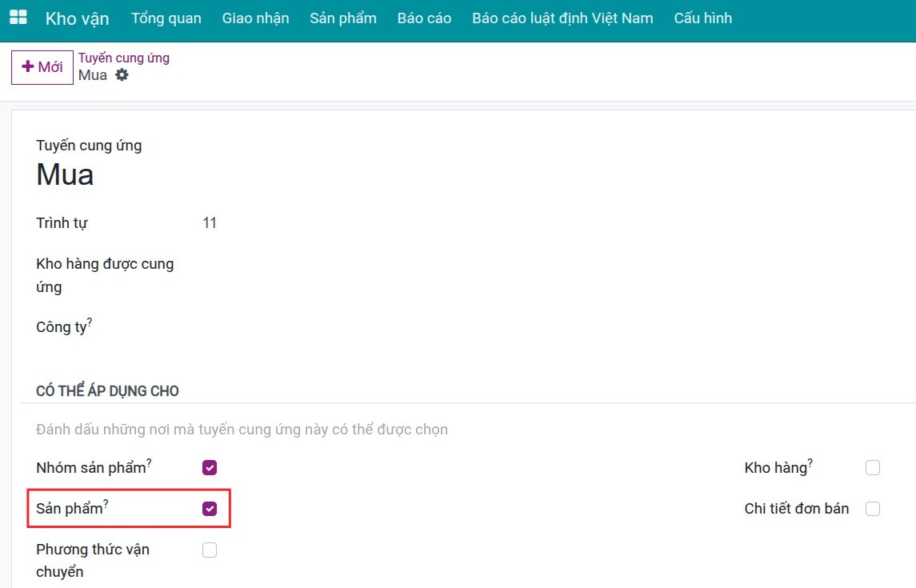Go to Tổng quan menu item
The image size is (916, 588).
pos(166,18)
